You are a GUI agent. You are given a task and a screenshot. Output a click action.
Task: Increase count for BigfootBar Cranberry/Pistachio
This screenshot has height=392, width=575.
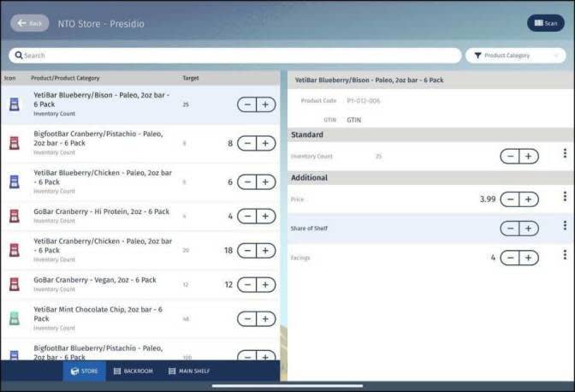coord(266,144)
